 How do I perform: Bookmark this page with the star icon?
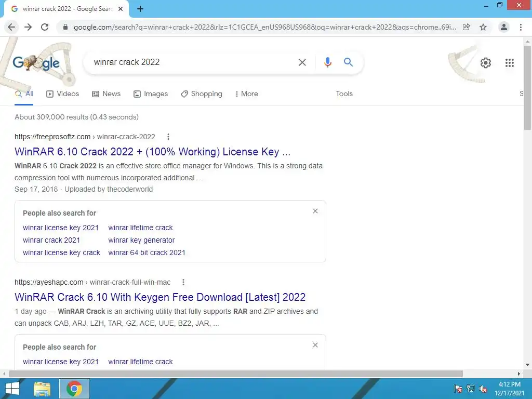tap(483, 27)
